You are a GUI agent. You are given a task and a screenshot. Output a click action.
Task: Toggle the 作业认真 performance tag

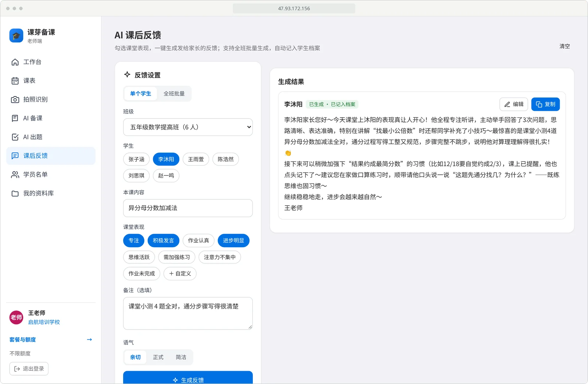click(198, 241)
